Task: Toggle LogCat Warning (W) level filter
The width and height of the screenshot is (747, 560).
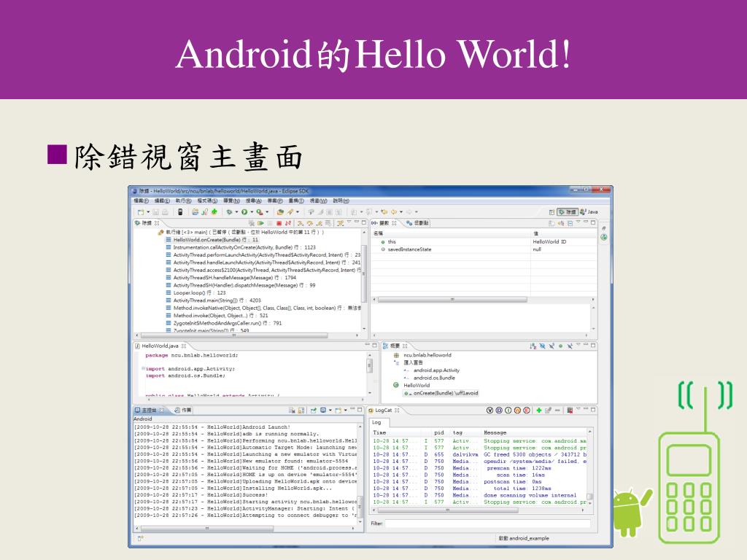Action: pyautogui.click(x=517, y=410)
